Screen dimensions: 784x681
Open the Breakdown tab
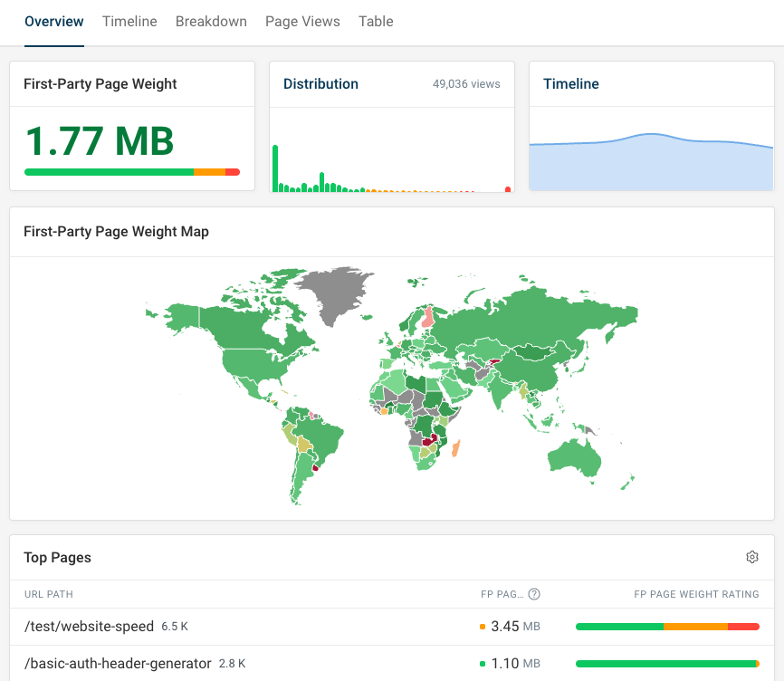[x=211, y=21]
